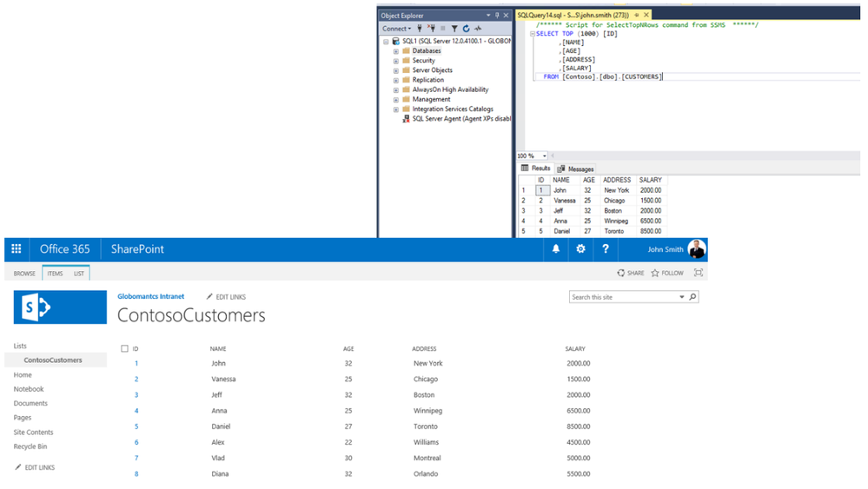Viewport: 868px width, 489px height.
Task: Share the site with the Share button
Action: point(631,273)
